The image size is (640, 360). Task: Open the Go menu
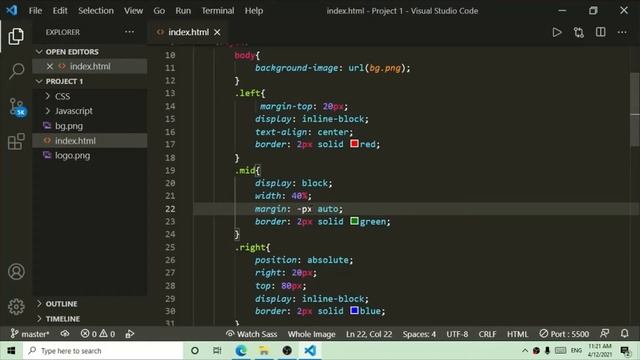coord(159,11)
